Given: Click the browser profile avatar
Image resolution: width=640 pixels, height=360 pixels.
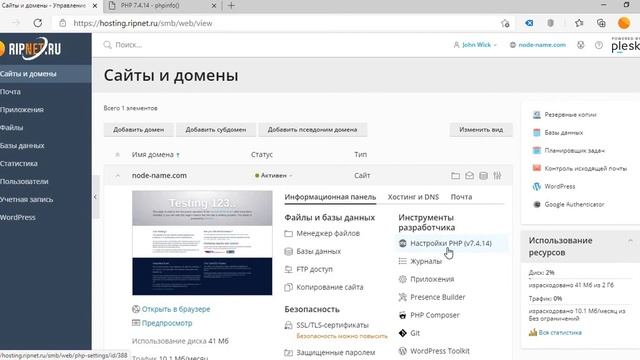Looking at the screenshot, I should (x=624, y=23).
